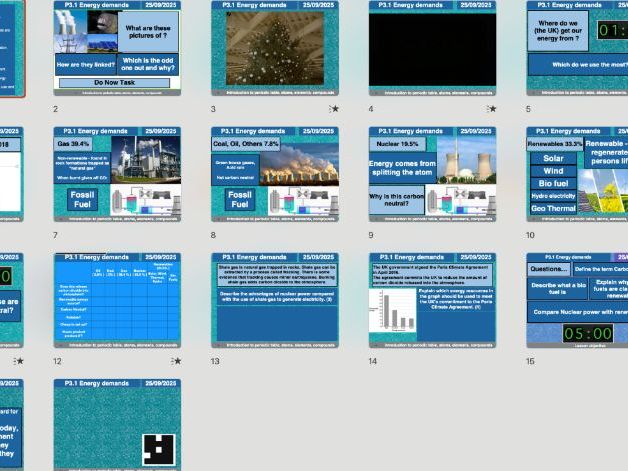Select slide 9 'Nuclear 19.5%' thumbnail

pos(433,174)
